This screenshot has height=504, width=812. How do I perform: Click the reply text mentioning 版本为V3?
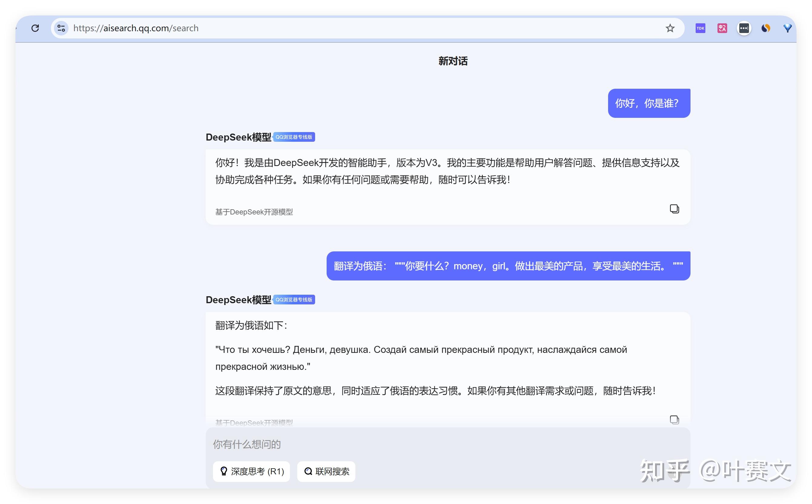[x=447, y=171]
